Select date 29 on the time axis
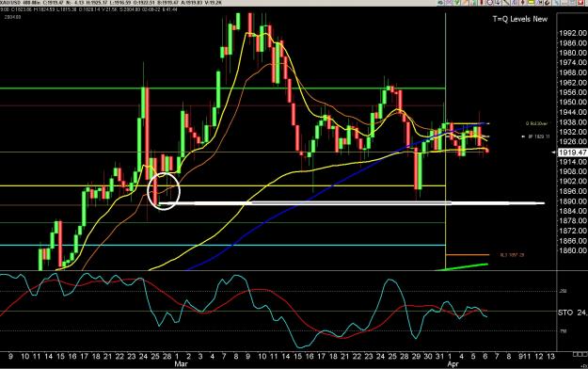588x369 pixels. coord(416,356)
